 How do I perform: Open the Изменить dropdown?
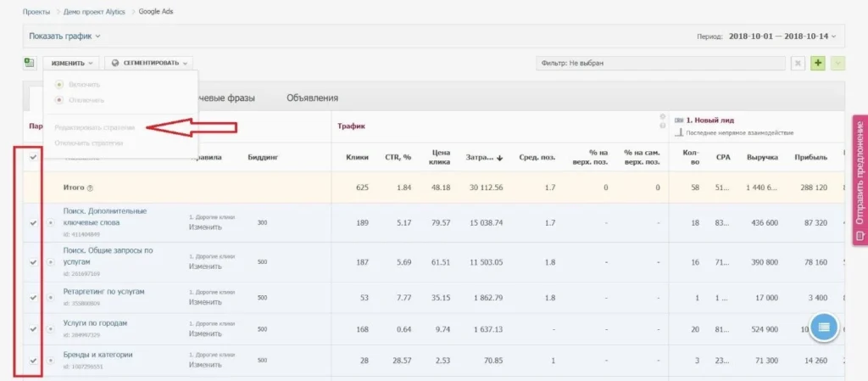click(71, 63)
